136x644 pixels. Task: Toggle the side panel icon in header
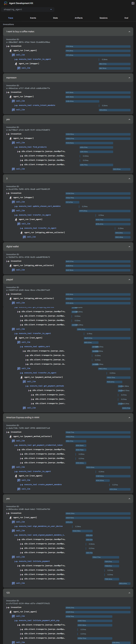click(133, 3)
